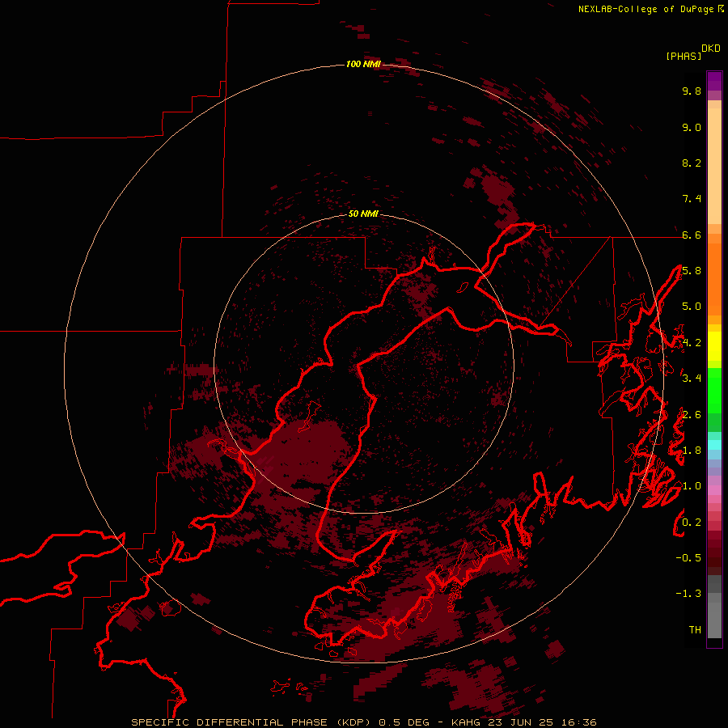Click the 7.4 value on color scale
Viewport: 728px width, 728px height.
(692, 199)
